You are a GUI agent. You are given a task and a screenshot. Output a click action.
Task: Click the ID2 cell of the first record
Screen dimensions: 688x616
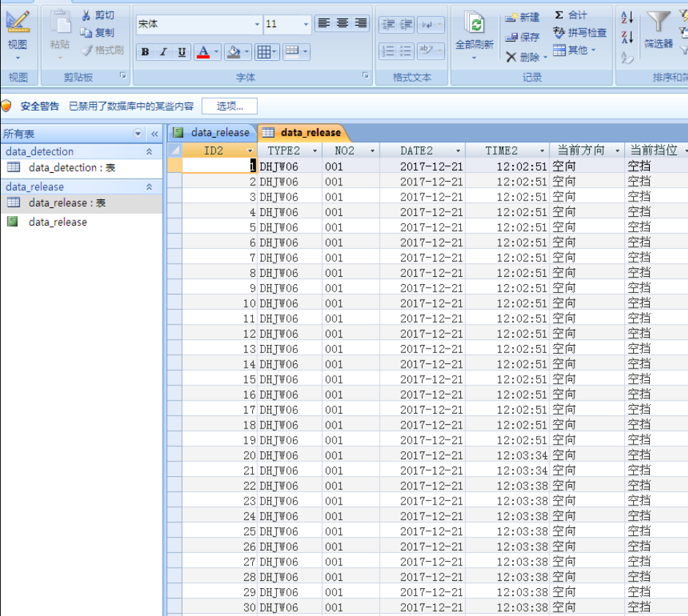(219, 166)
